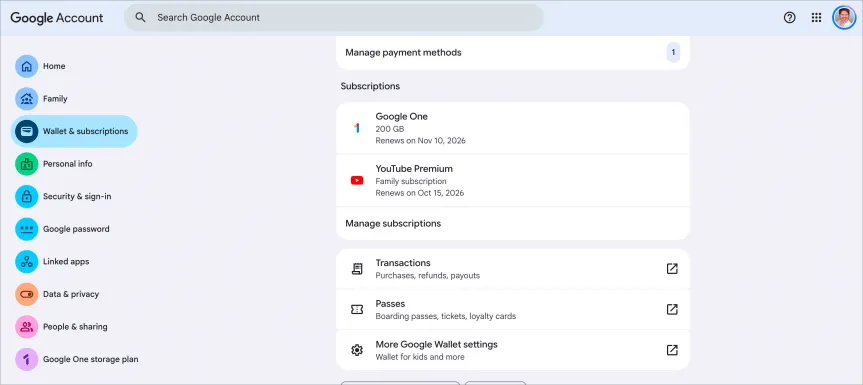Click the Google One logo icon
Viewport: 863px width, 385px height.
click(357, 128)
